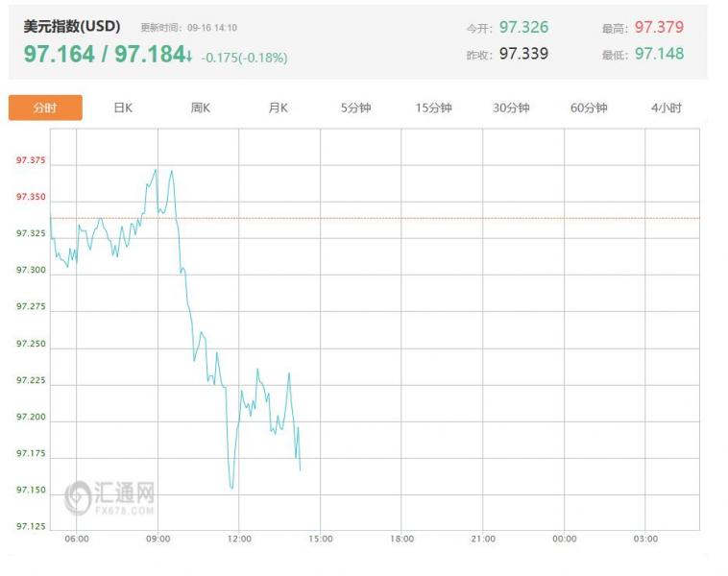Viewport: 728px width, 576px height.
Task: Click the 昨收 value 97.339
Action: (x=523, y=54)
